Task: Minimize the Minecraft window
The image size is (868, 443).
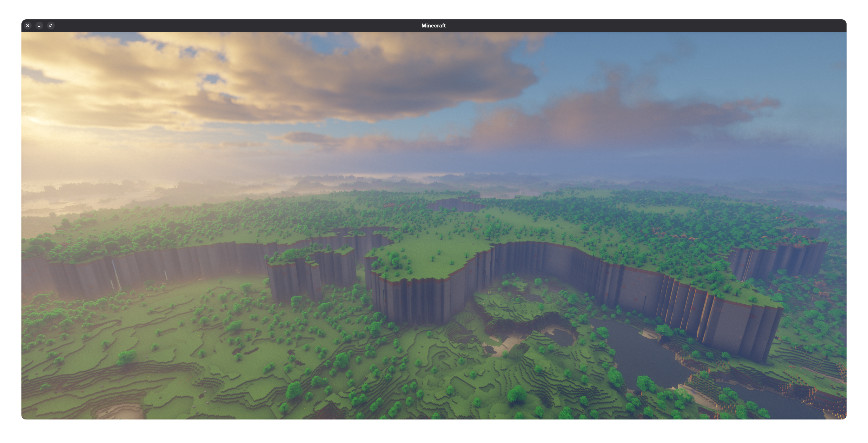Action: click(x=39, y=26)
